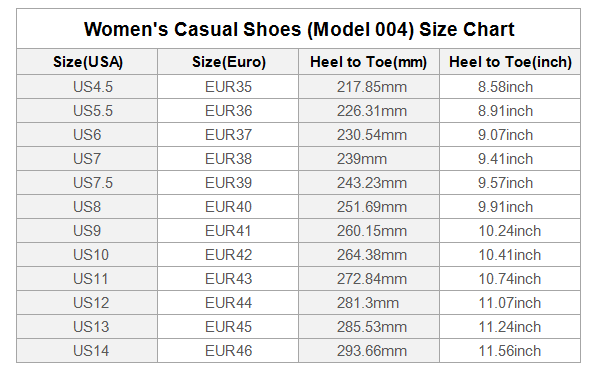The image size is (595, 381).
Task: Select the US14 size cell
Action: point(87,351)
